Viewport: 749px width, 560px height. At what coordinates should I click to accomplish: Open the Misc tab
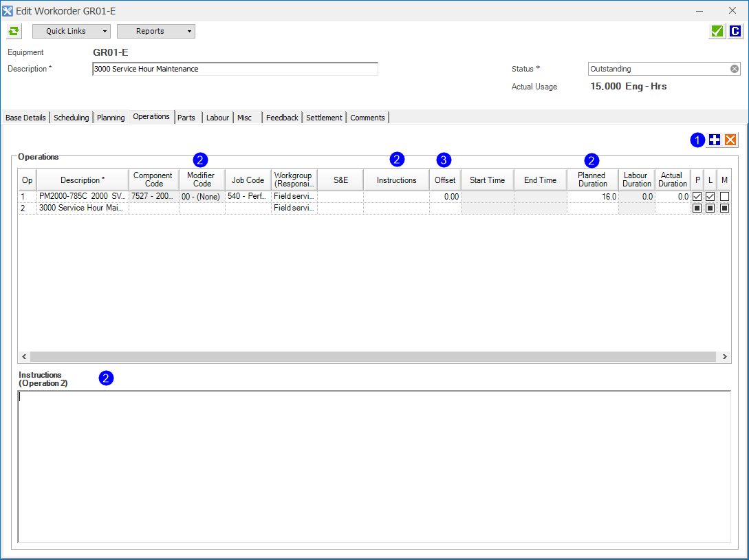pyautogui.click(x=245, y=118)
